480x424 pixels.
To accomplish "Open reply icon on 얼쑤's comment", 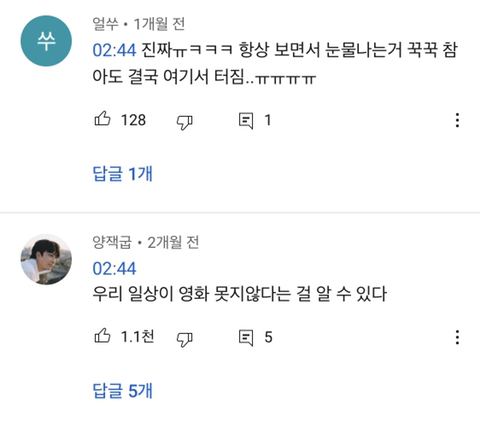I will click(246, 121).
